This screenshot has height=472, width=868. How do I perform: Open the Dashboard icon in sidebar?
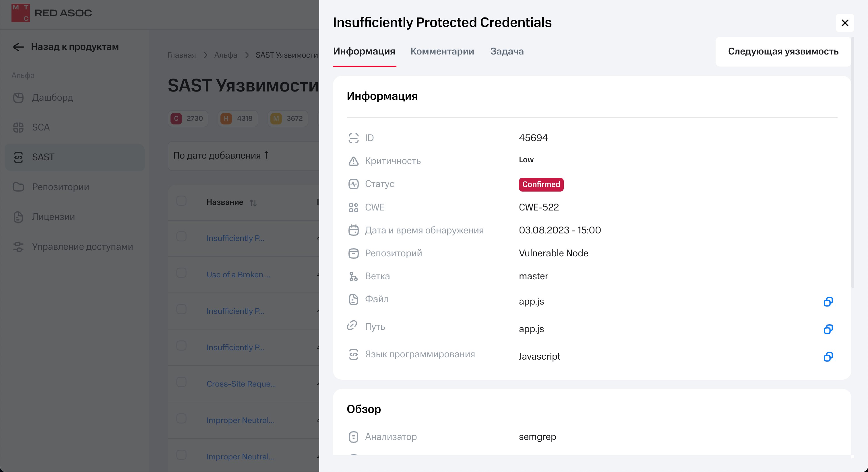click(18, 97)
